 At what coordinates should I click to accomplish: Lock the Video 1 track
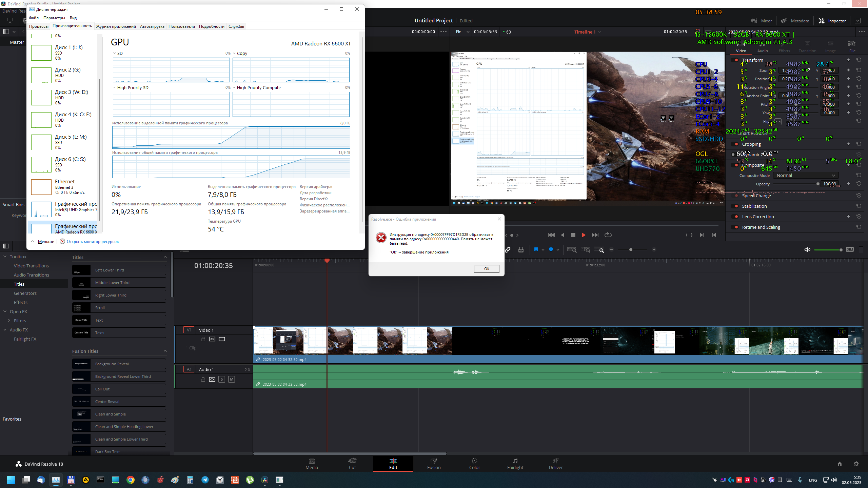click(203, 339)
